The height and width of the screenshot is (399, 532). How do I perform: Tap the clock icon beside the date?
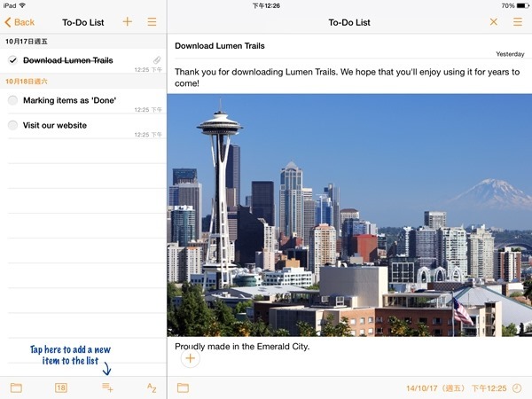[517, 387]
